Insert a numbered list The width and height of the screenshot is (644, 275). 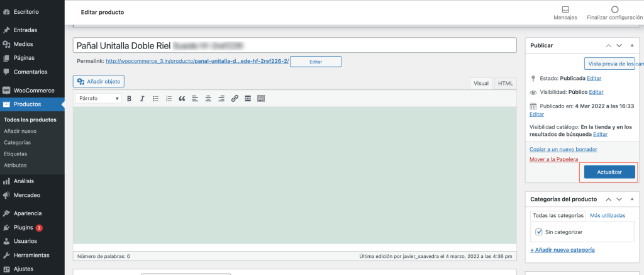(x=169, y=99)
